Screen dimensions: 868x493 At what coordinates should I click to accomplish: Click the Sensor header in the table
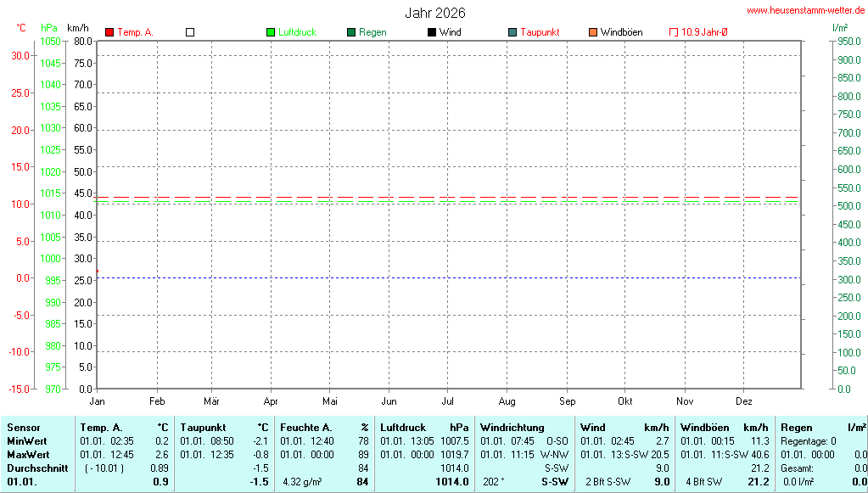[23, 428]
